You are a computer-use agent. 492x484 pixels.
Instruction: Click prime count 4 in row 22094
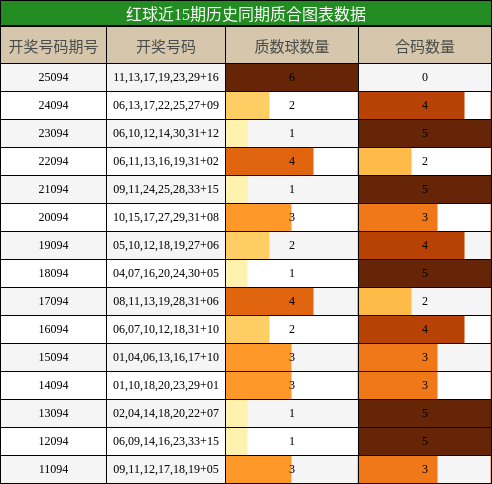292,161
